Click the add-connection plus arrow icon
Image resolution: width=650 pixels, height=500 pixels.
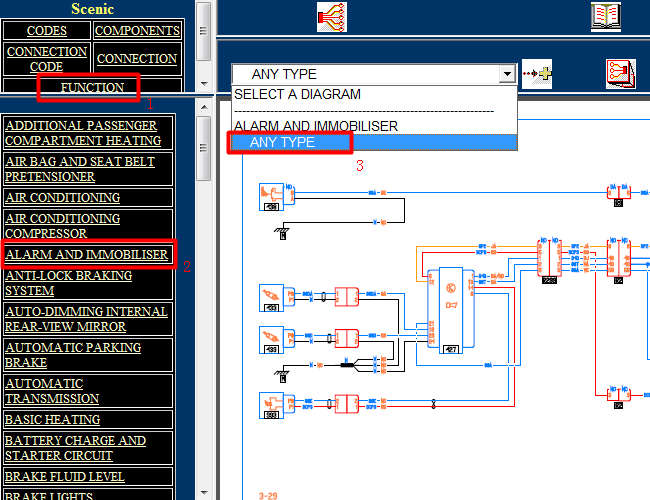(x=537, y=74)
